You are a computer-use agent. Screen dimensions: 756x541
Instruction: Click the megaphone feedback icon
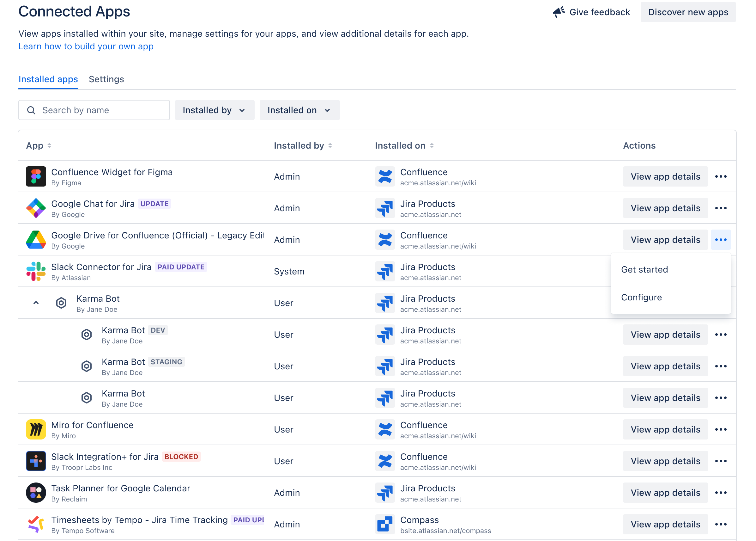[559, 12]
